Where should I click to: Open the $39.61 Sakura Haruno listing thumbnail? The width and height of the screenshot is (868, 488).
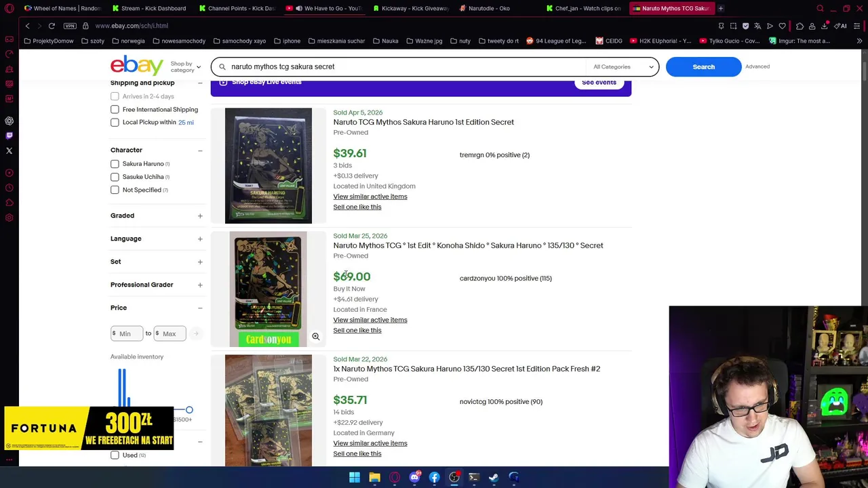pyautogui.click(x=269, y=165)
